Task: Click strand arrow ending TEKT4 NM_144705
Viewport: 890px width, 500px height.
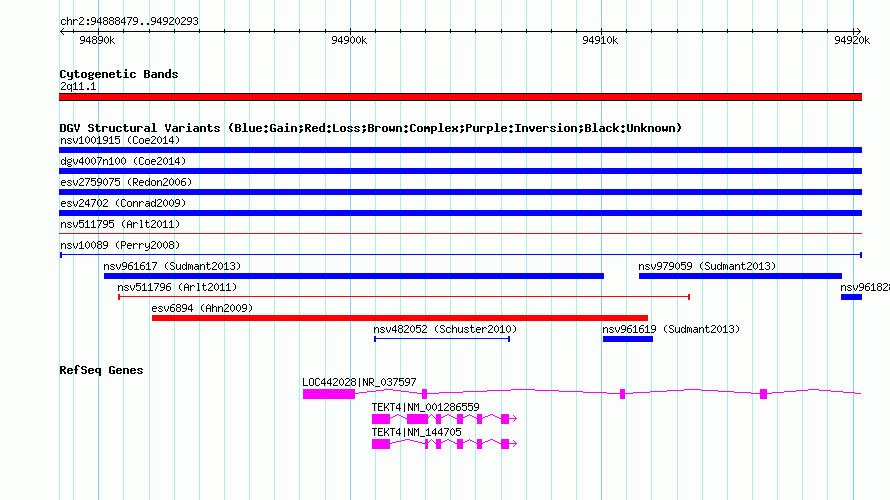Action: click(514, 444)
